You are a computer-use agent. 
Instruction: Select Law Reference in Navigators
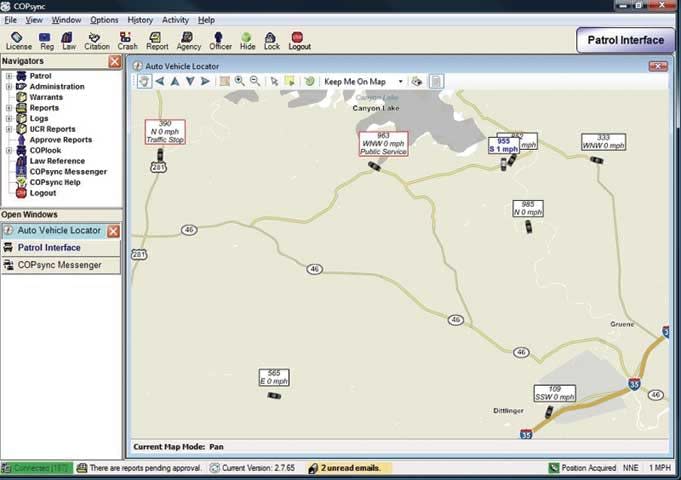tap(57, 161)
